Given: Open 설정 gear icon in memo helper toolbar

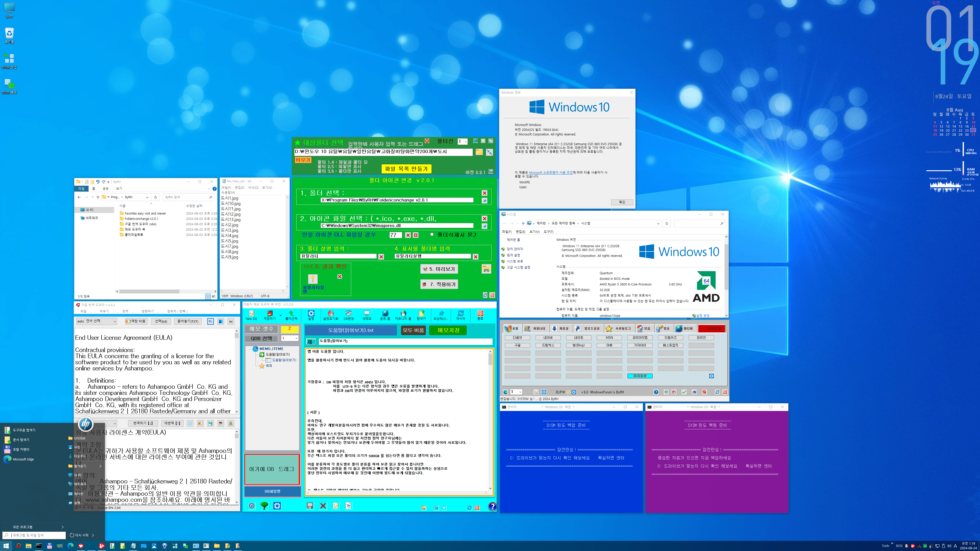Looking at the screenshot, I should (x=311, y=315).
